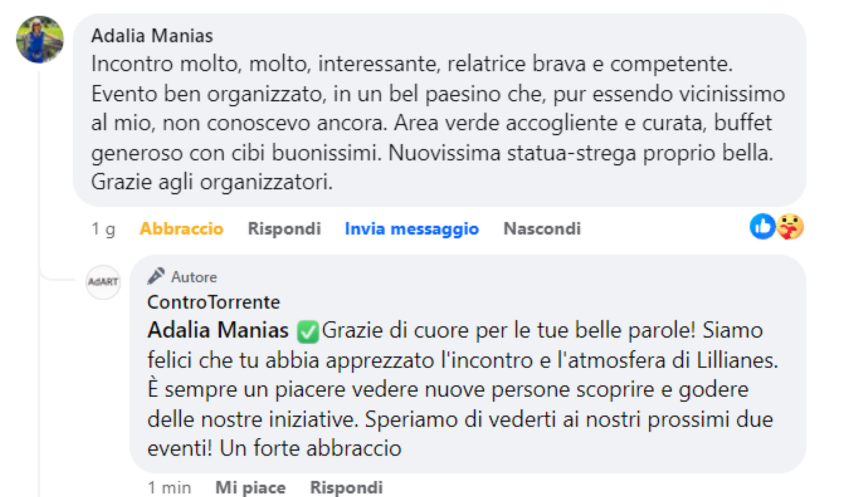Open the AdART avatar of ControTorrente
Viewport: 868px width, 497px height.
click(103, 282)
